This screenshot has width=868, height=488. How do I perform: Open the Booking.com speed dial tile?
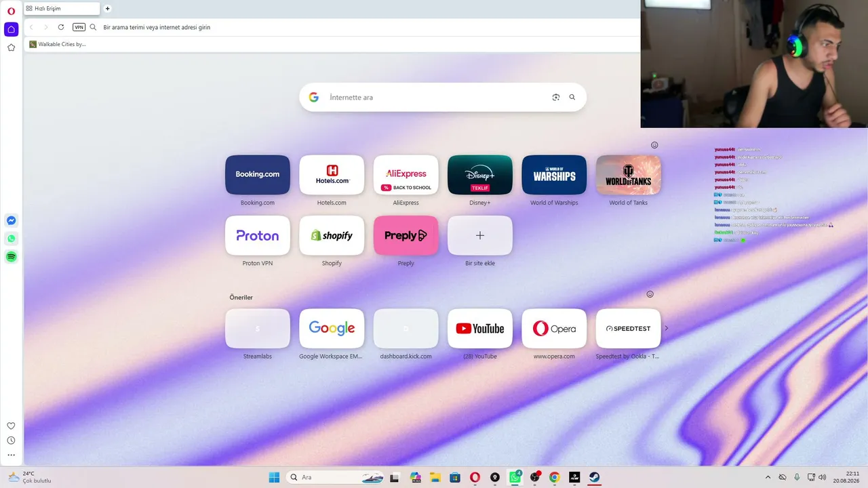click(x=258, y=175)
